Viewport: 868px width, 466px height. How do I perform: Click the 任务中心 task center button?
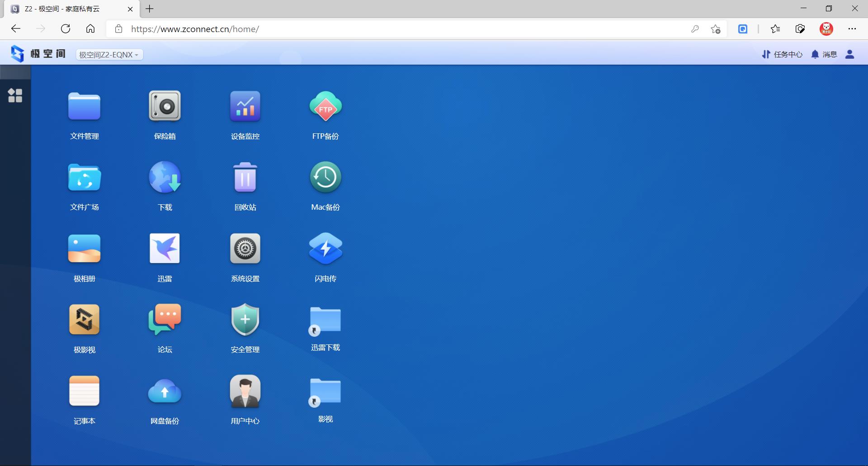pyautogui.click(x=782, y=54)
